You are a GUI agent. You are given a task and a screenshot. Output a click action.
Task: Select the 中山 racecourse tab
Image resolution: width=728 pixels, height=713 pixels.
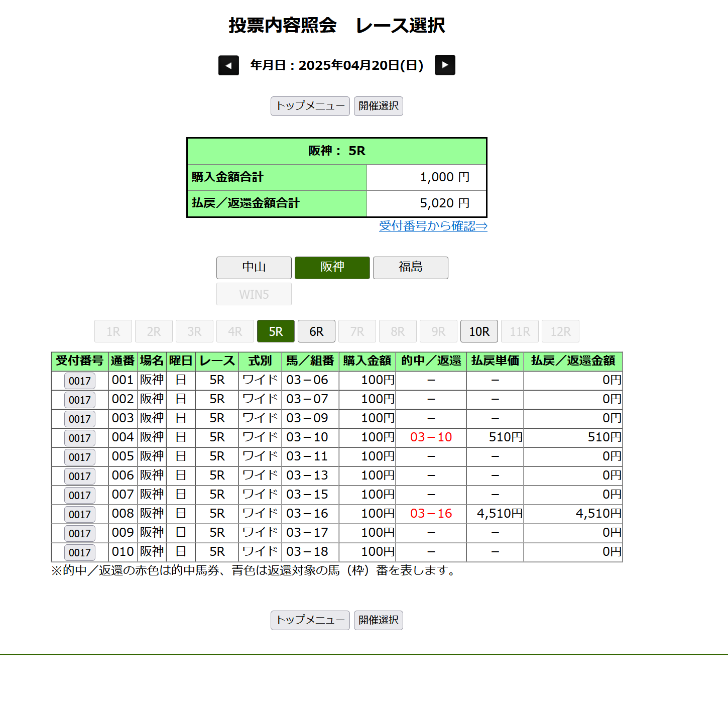(x=254, y=268)
